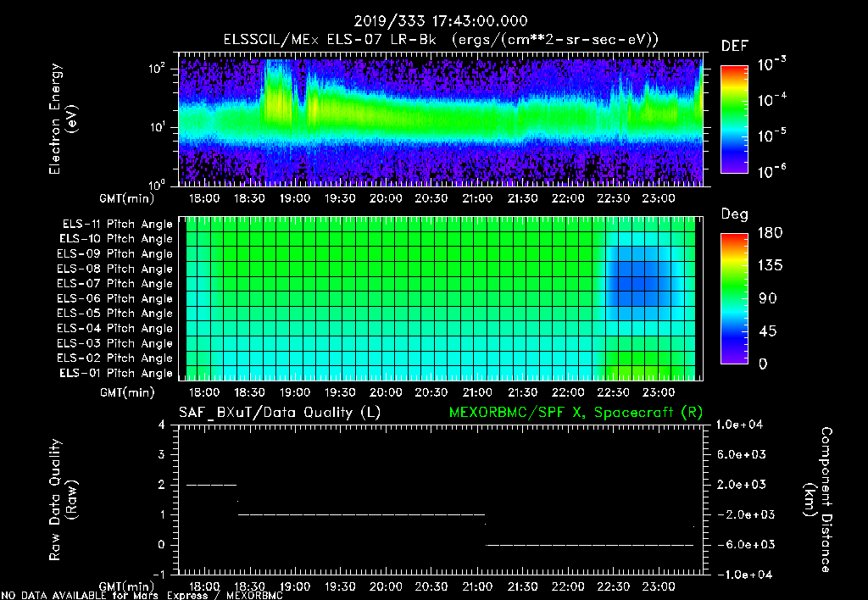This screenshot has height=600, width=868.
Task: Click the 10^2 energy axis tick label
Action: coord(157,69)
